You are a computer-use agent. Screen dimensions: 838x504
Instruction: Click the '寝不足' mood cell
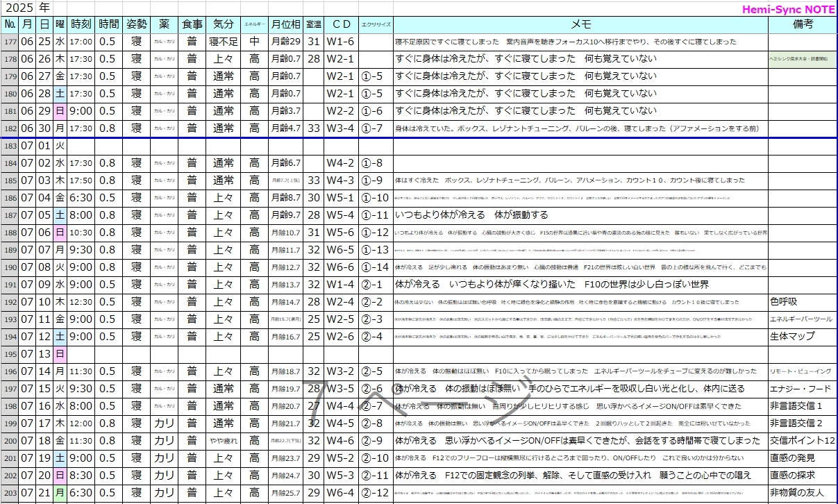coord(224,42)
